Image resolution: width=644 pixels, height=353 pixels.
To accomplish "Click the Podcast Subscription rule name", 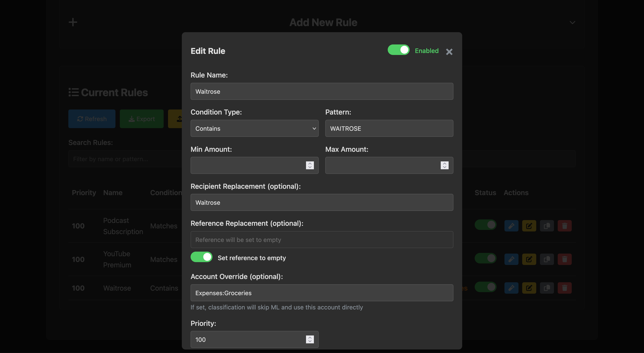I will (123, 226).
